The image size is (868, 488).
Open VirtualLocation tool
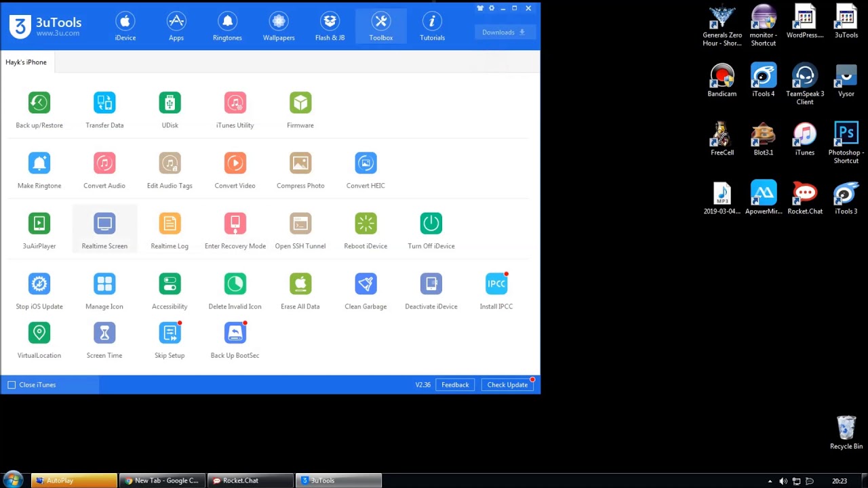point(39,341)
